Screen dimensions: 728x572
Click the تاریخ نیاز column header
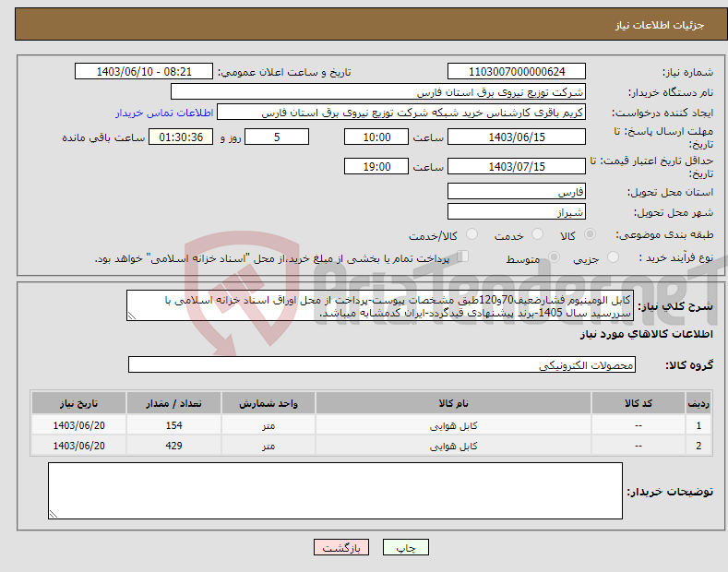coord(79,403)
